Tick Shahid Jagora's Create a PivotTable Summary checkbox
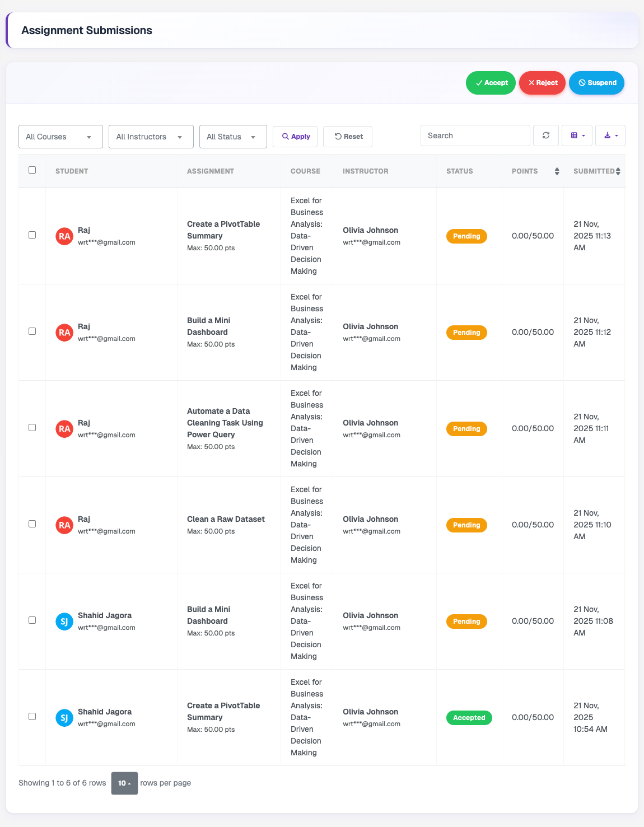The width and height of the screenshot is (644, 827). 32,717
